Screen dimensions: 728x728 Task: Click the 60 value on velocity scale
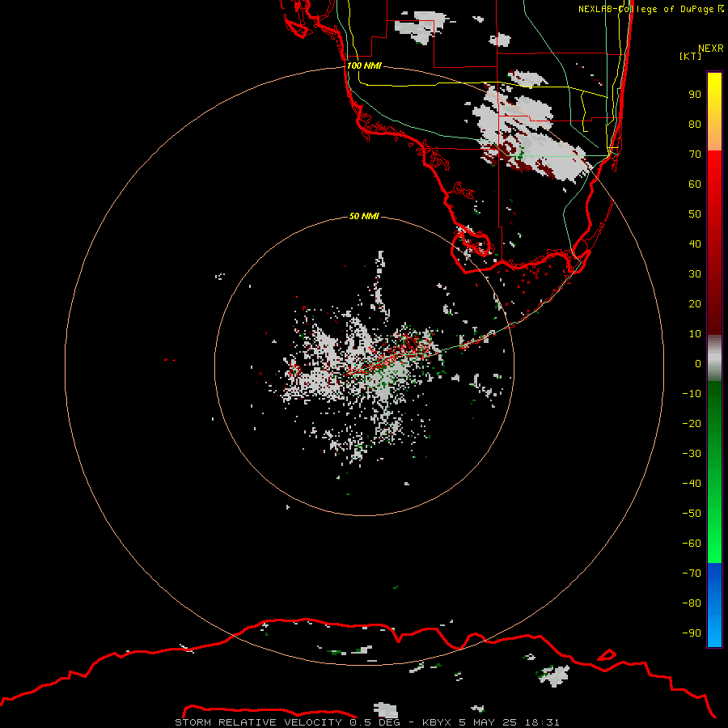coord(695,184)
